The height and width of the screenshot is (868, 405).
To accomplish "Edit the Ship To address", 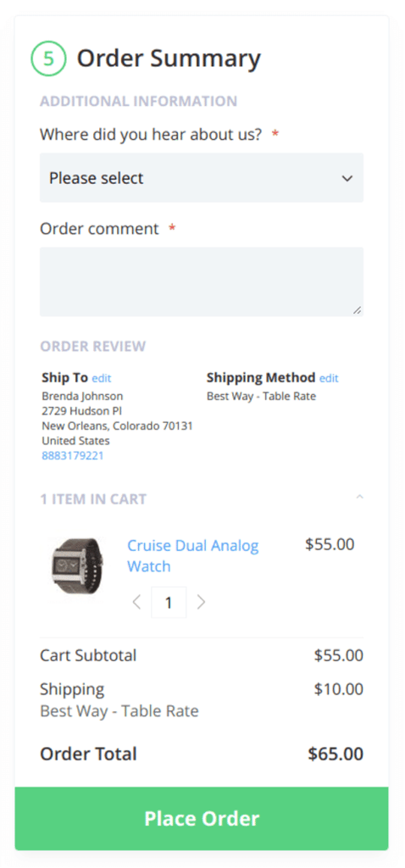I will (x=102, y=379).
